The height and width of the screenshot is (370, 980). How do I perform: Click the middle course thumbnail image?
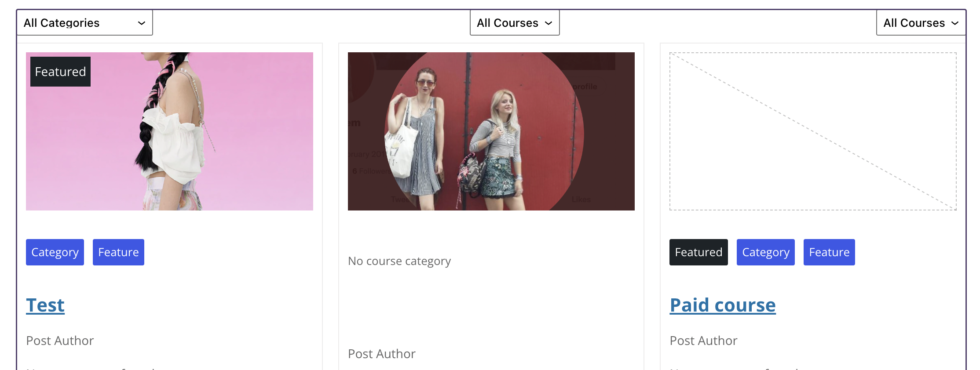tap(491, 131)
